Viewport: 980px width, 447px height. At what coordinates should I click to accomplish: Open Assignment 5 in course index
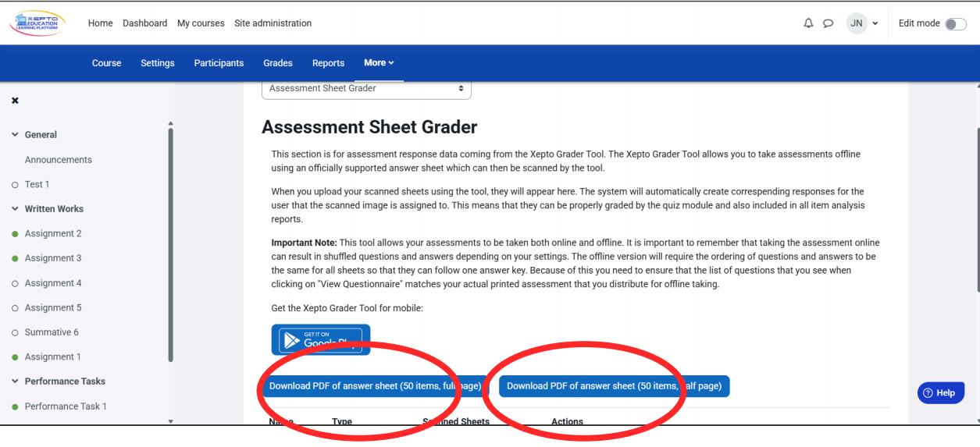(x=53, y=308)
